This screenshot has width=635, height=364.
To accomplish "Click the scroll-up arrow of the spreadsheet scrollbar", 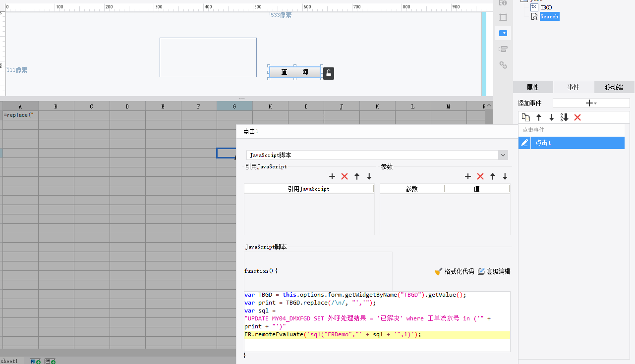I will 489,105.
